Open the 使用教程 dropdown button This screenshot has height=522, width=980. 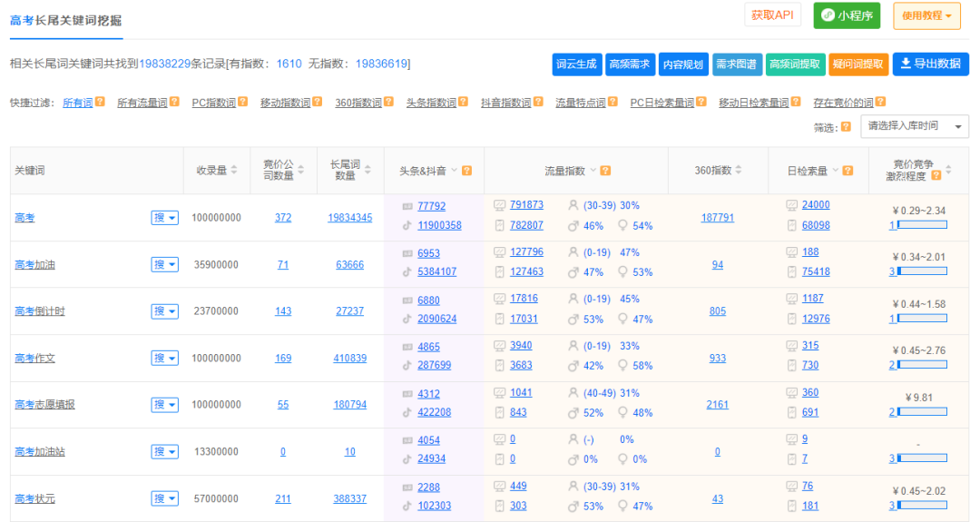(926, 15)
